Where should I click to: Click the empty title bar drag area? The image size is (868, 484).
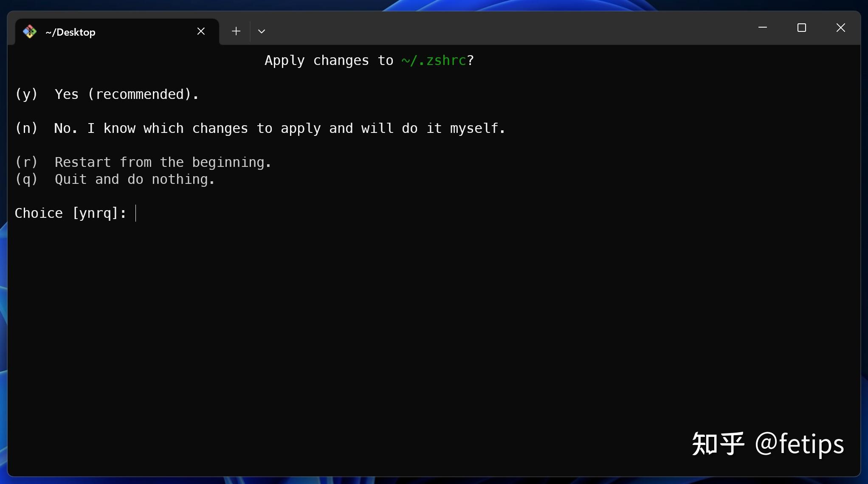click(510, 29)
